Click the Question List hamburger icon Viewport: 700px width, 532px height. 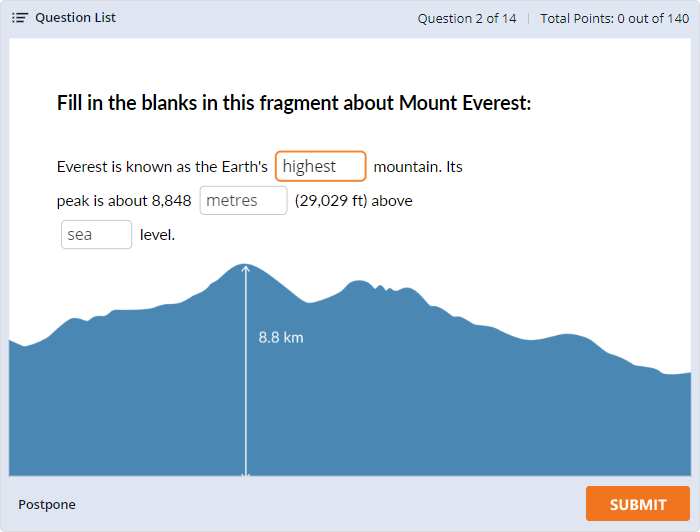(x=20, y=18)
